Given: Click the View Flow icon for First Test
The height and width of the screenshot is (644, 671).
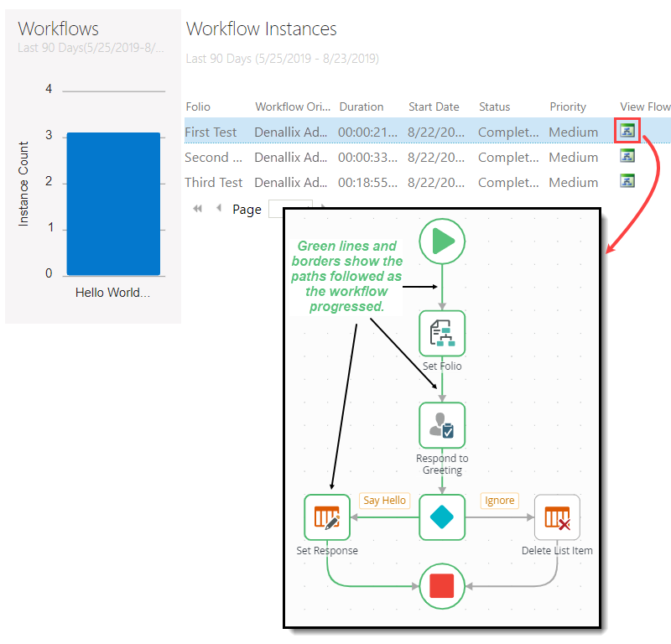Looking at the screenshot, I should tap(627, 132).
